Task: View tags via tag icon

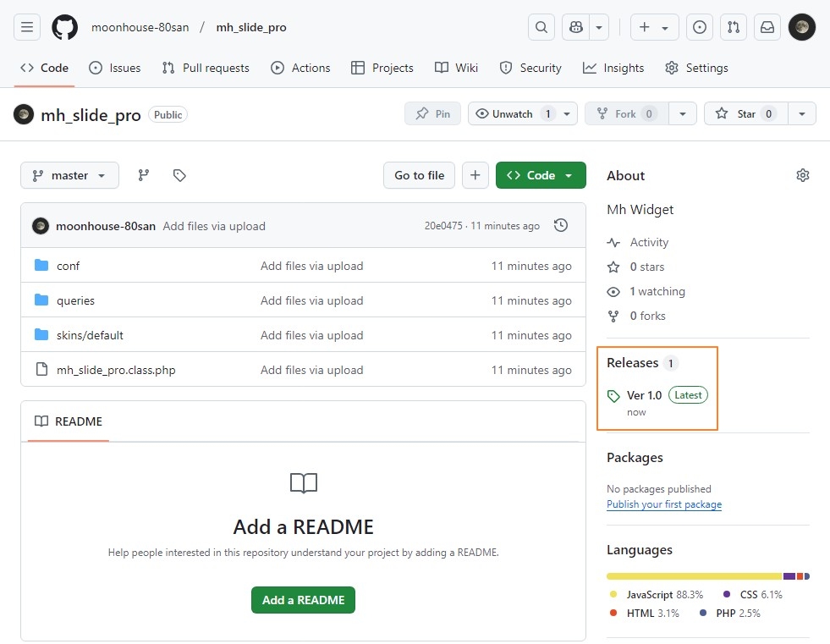Action: pyautogui.click(x=179, y=175)
